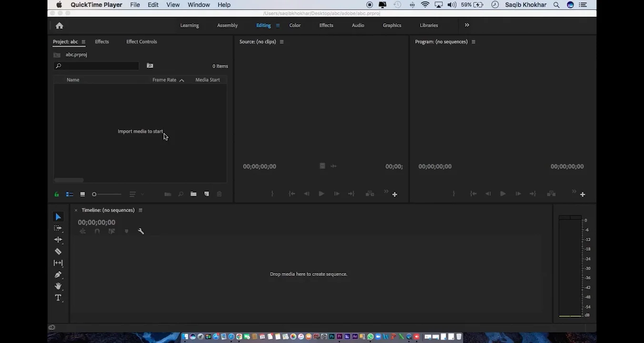This screenshot has height=343, width=644.
Task: Toggle Linked Selection in Timeline
Action: (x=111, y=231)
